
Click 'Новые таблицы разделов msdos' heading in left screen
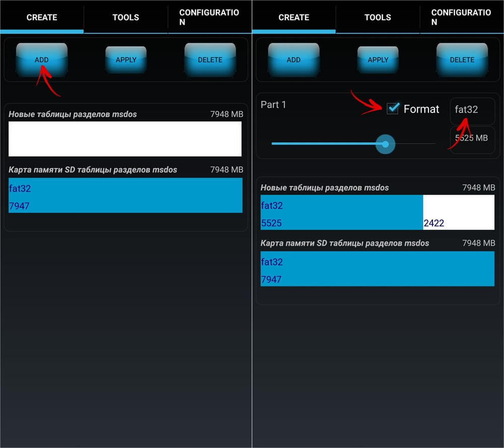click(73, 114)
